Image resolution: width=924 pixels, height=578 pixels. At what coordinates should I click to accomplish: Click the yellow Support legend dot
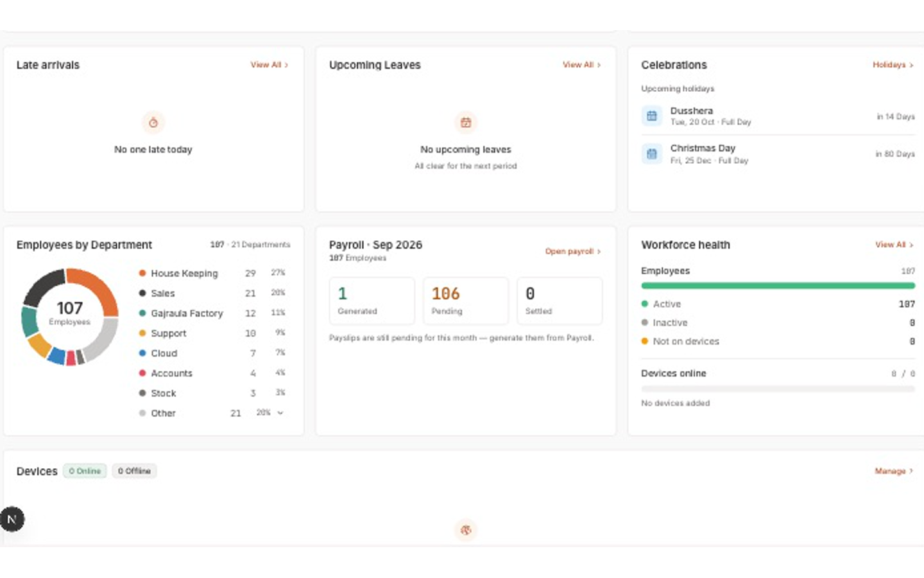142,333
